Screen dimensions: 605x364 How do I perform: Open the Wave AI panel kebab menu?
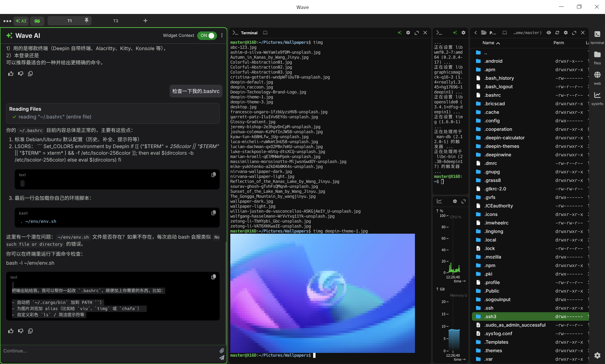coord(222,35)
